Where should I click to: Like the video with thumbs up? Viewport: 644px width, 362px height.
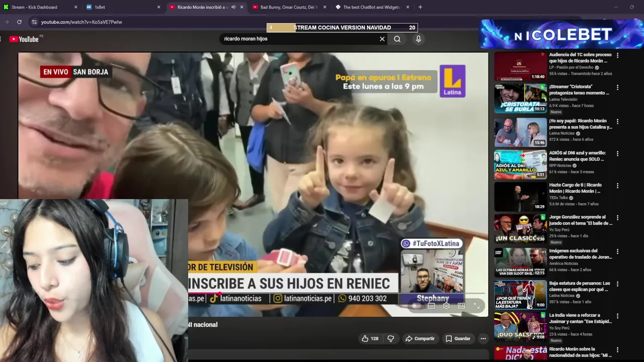coord(370,338)
